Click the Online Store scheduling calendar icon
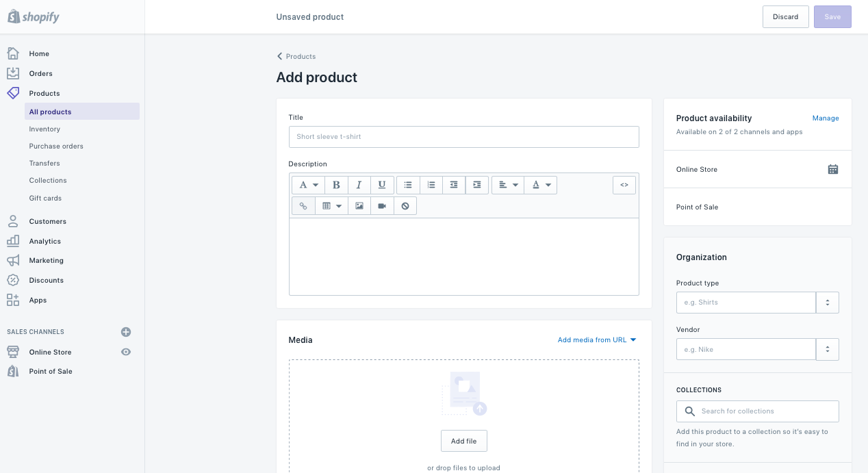The image size is (868, 473). tap(833, 169)
